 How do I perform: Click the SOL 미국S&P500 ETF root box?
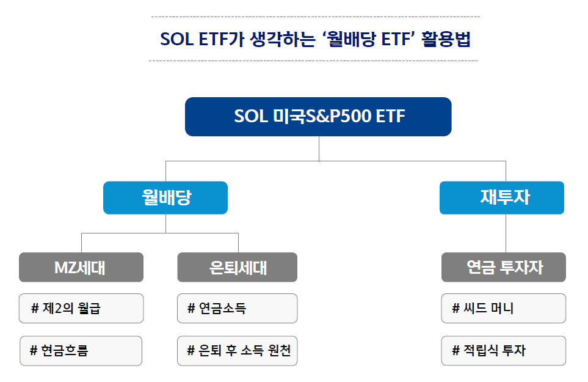coord(318,117)
